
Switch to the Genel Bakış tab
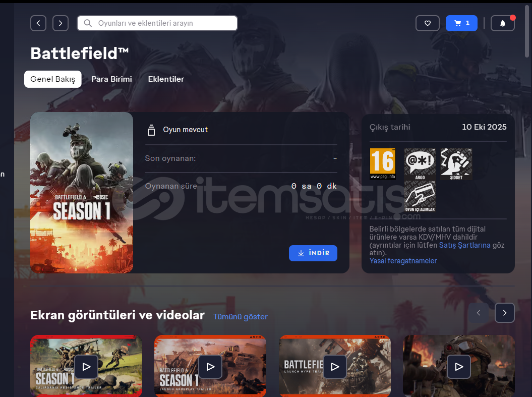pos(52,79)
